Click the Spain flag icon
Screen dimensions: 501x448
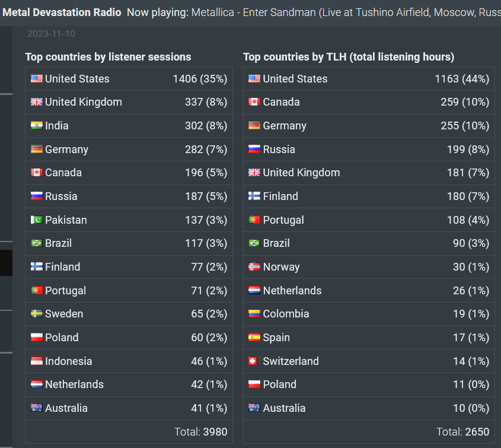(x=254, y=337)
